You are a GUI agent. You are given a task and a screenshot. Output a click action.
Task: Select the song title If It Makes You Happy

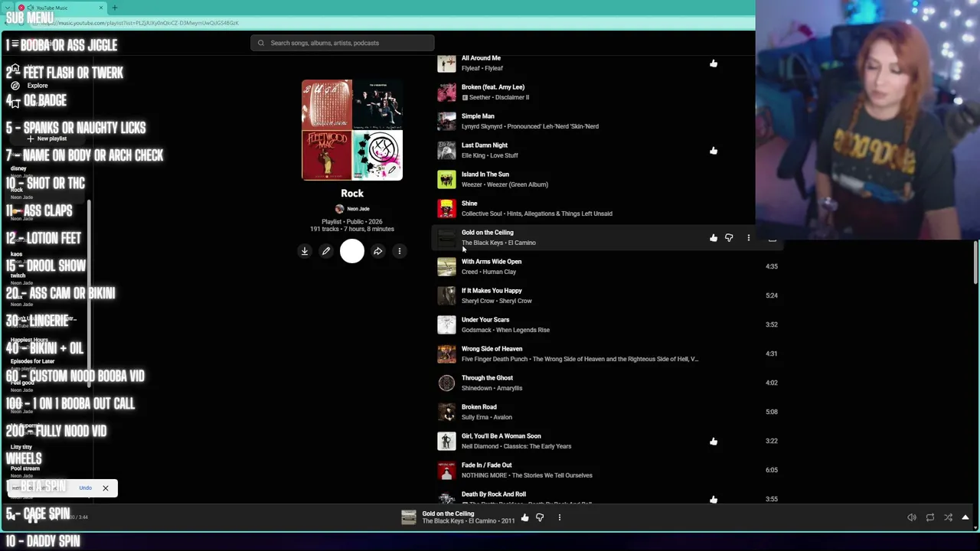492,291
